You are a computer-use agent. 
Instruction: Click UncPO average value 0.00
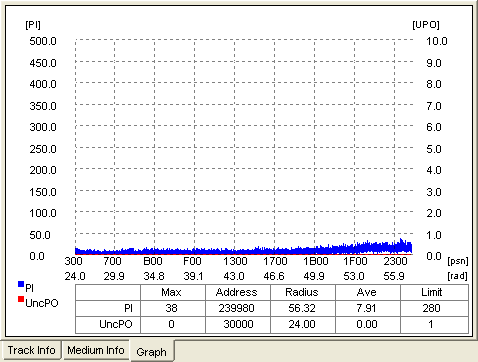367,324
